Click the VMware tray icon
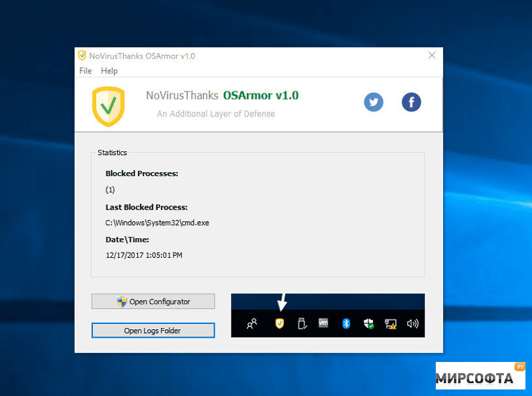The width and height of the screenshot is (532, 396). click(323, 323)
